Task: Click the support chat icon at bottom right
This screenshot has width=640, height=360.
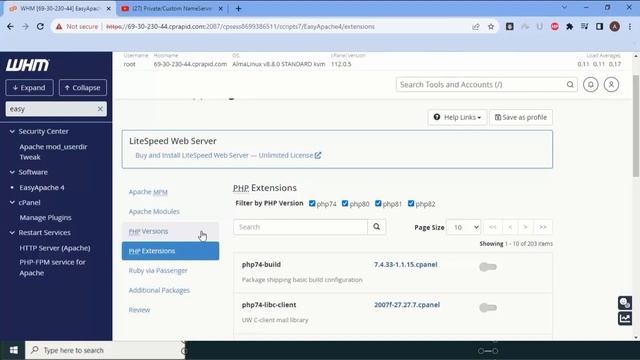Action: pos(625,303)
